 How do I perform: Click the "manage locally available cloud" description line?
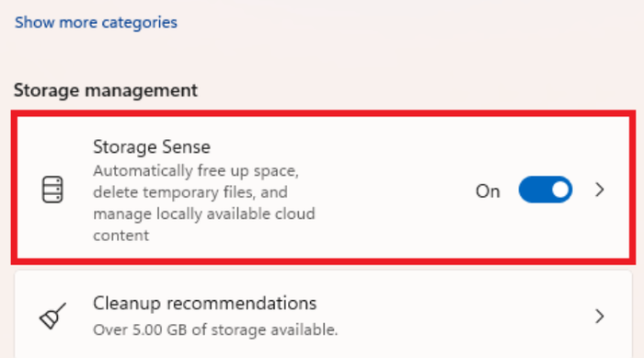[204, 214]
